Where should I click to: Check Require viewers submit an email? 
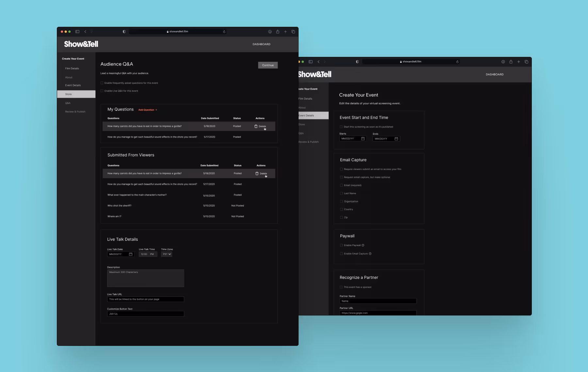341,169
